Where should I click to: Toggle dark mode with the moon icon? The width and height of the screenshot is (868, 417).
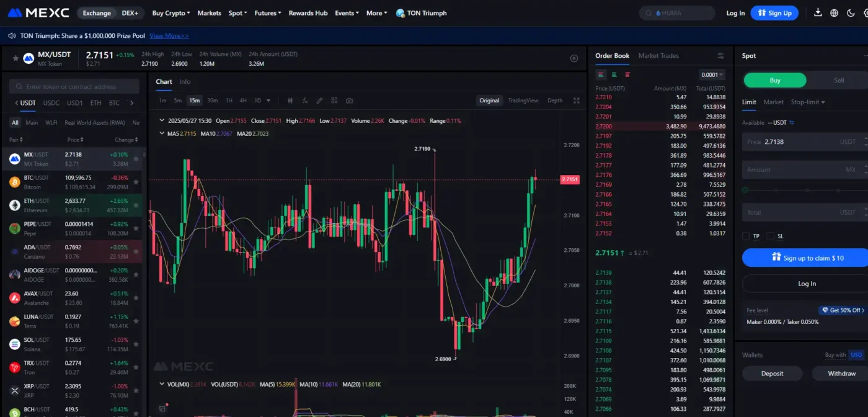(x=851, y=13)
